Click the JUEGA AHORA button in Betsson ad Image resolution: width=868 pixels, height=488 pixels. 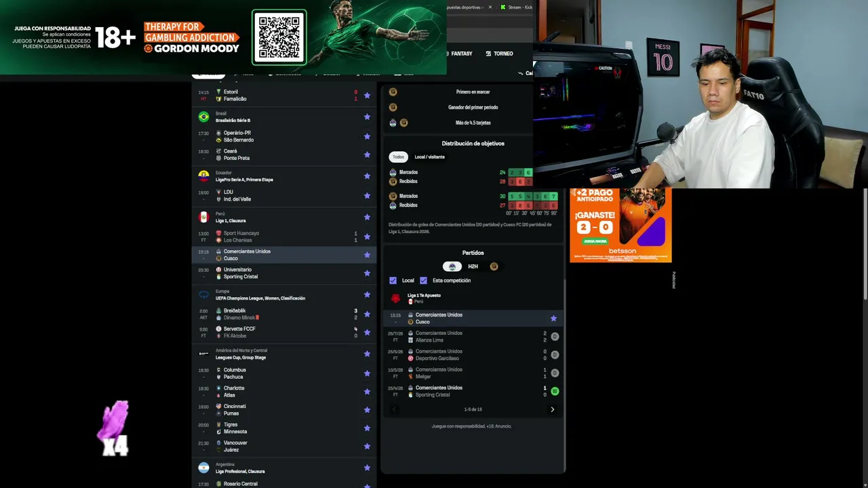tap(595, 241)
